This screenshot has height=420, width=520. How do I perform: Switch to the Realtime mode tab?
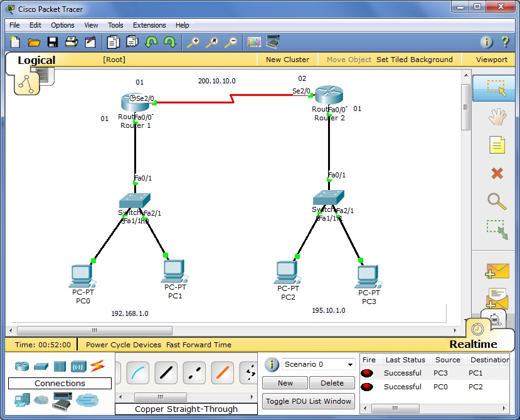[473, 344]
